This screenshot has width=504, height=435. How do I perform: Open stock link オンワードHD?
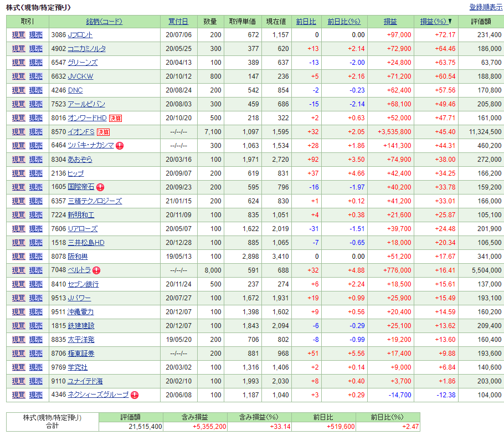tap(87, 117)
